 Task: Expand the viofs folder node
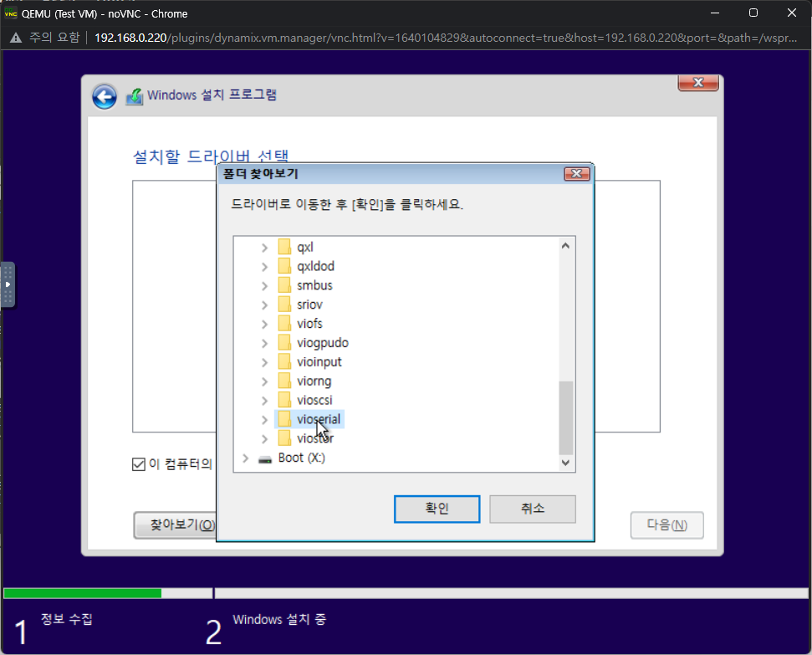click(x=264, y=325)
